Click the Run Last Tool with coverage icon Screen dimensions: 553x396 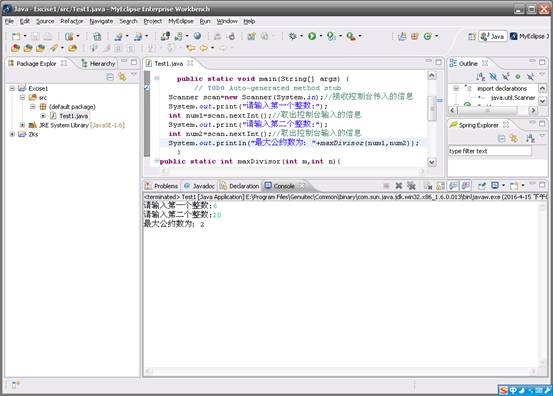(331, 36)
